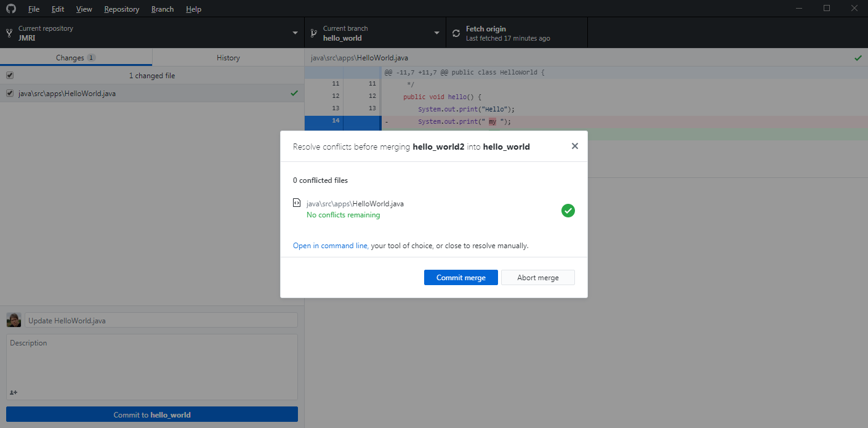Viewport: 868px width, 428px height.
Task: Uncheck the HelloWorld.java file checkbox
Action: pos(10,94)
